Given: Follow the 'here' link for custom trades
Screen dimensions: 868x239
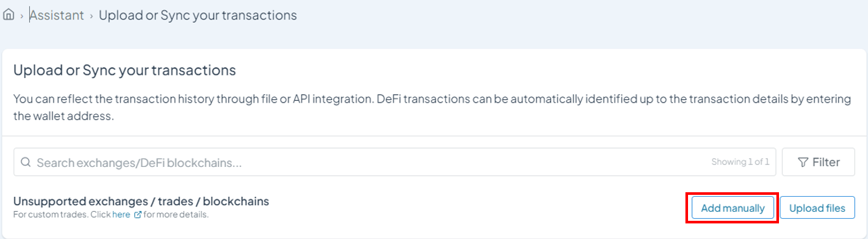Looking at the screenshot, I should point(121,214).
